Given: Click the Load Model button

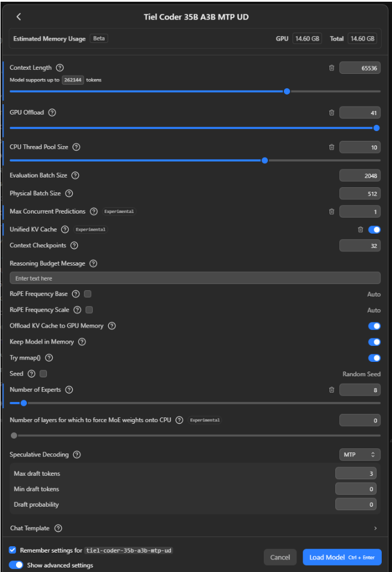Looking at the screenshot, I should [342, 558].
